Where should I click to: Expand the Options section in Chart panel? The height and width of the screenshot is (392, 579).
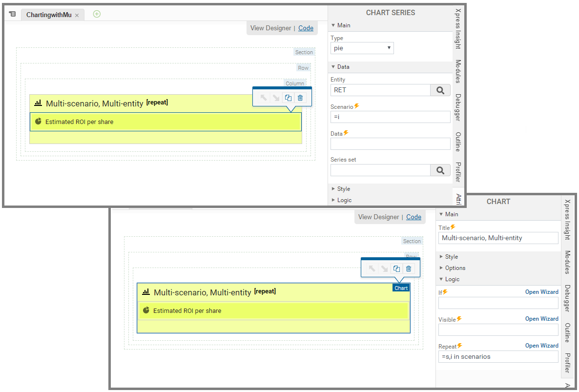tap(455, 268)
